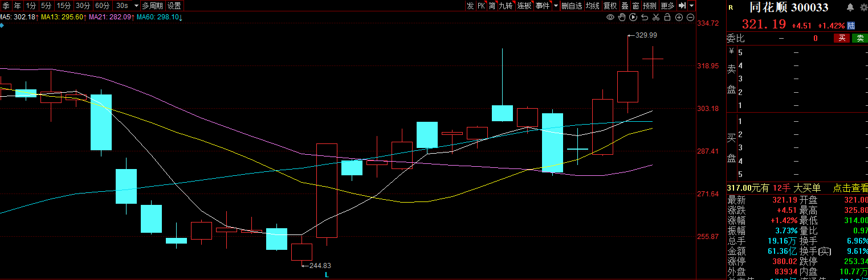Start chart replay with the play icon
The height and width of the screenshot is (280, 868).
point(633,18)
